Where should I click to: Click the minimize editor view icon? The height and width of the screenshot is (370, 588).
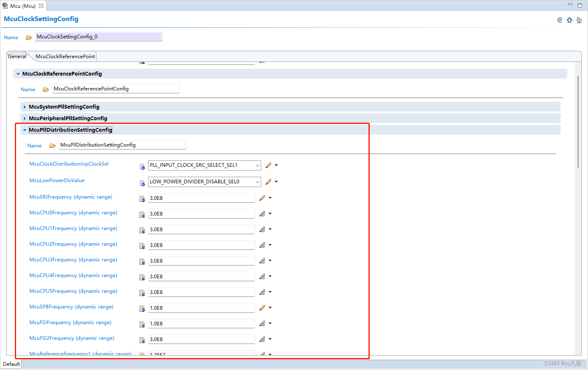click(x=570, y=5)
